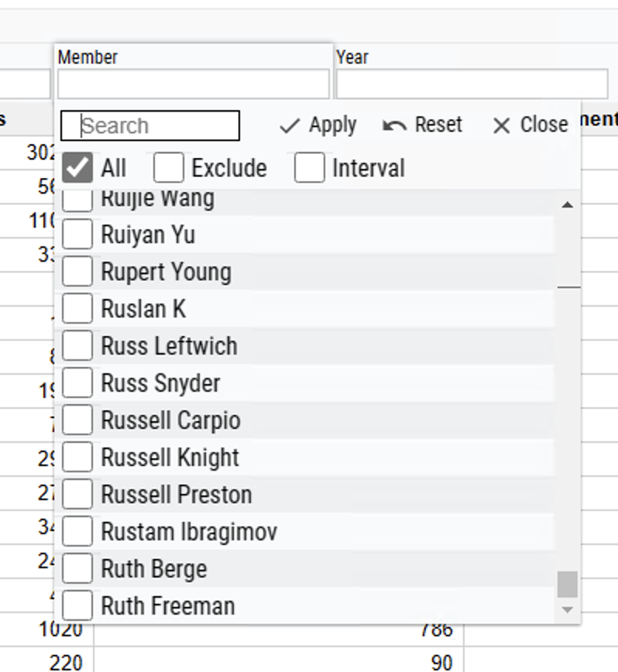Open the Member filter field
This screenshot has height=672, width=618.
point(193,84)
